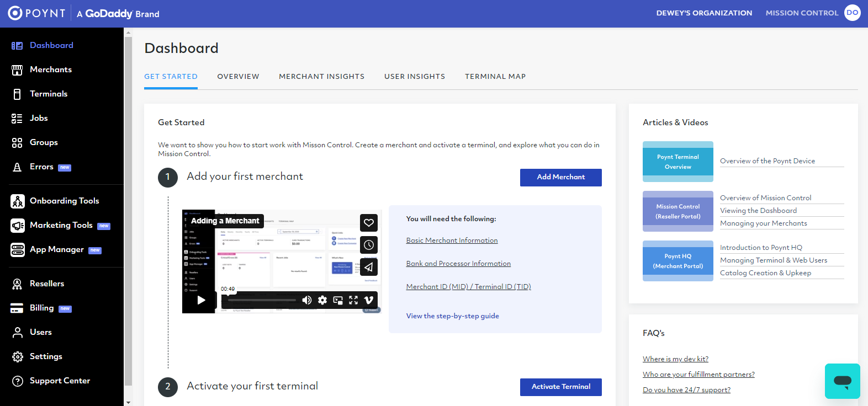Click the Users person icon
This screenshot has width=868, height=406.
tap(18, 333)
